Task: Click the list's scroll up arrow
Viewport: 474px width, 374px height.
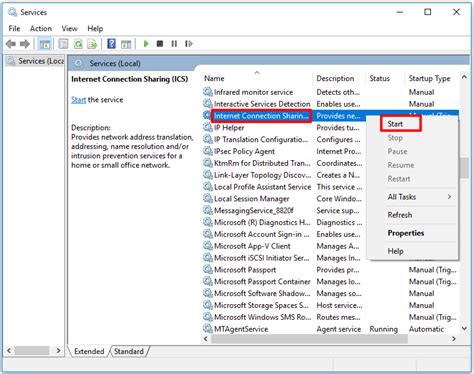Action: pyautogui.click(x=464, y=77)
